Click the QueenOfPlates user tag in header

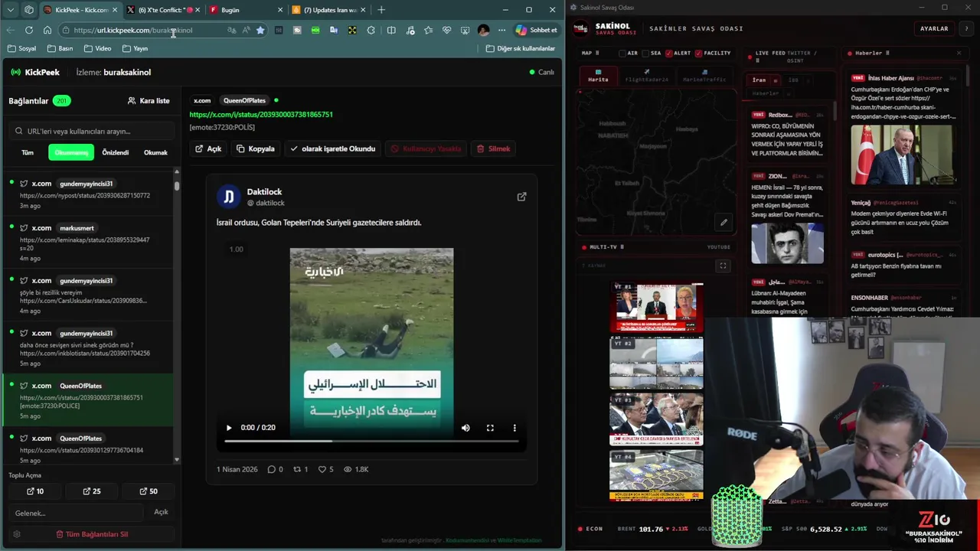pos(244,100)
